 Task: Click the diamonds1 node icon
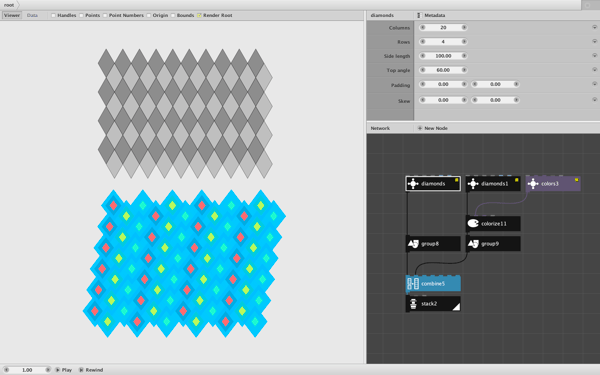coord(473,184)
